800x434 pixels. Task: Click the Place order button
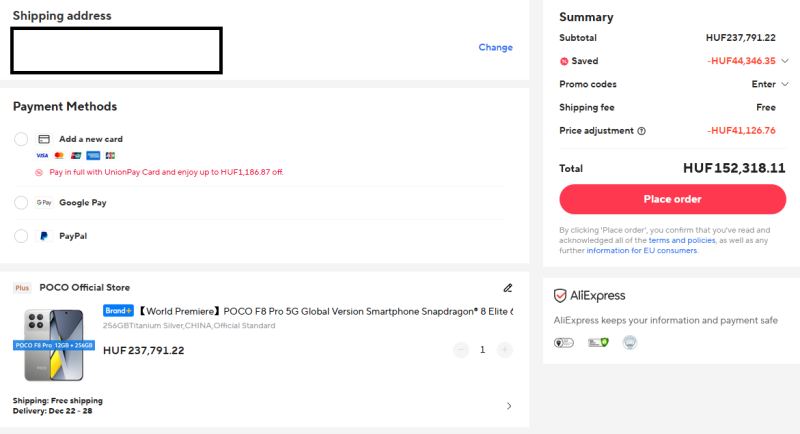(672, 199)
